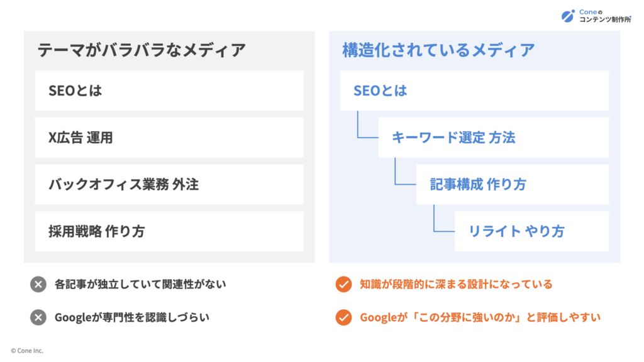Screen dimensions: 644x362
Task: Click the コンテンツ制作所 logo text
Action: tap(605, 19)
